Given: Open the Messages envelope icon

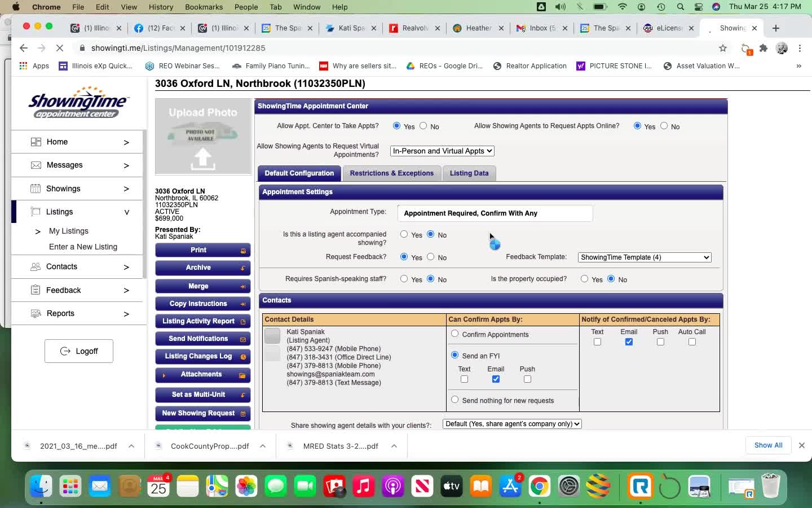Looking at the screenshot, I should [x=36, y=165].
